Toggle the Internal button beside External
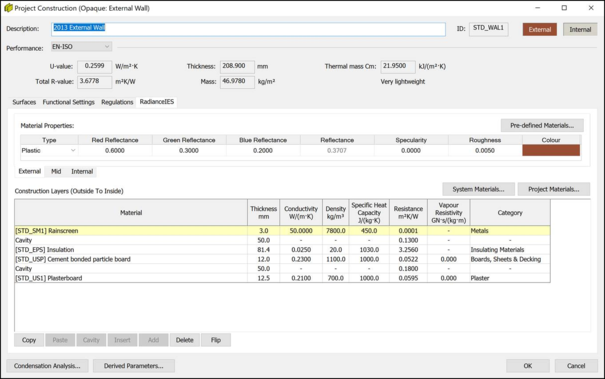 click(x=580, y=29)
